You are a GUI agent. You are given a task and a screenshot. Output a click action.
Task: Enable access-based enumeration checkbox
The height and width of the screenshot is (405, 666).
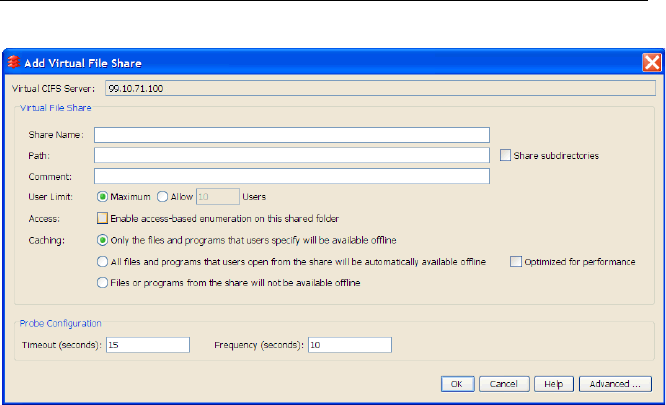[102, 218]
